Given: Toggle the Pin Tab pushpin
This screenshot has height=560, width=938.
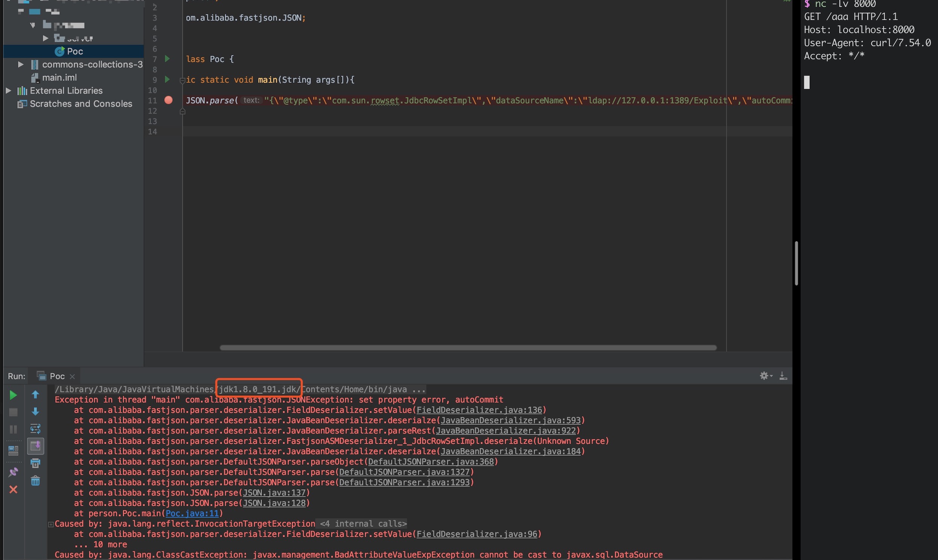Looking at the screenshot, I should pyautogui.click(x=13, y=472).
